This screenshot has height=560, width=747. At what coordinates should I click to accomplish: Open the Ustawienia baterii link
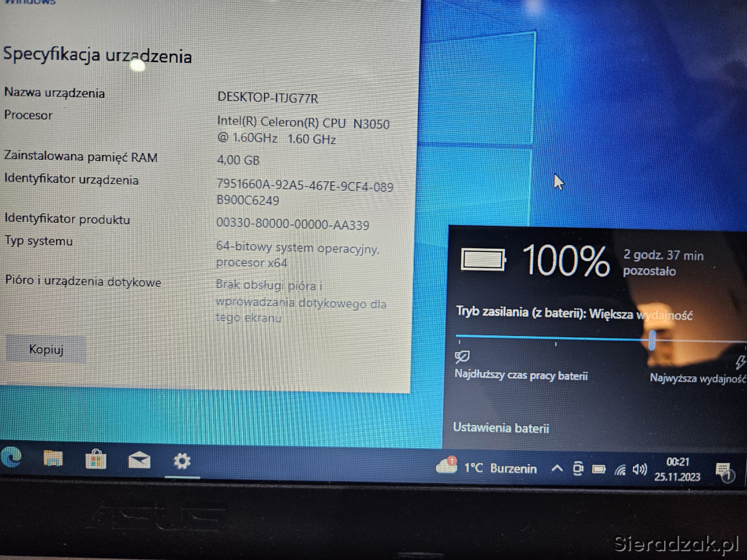(501, 428)
